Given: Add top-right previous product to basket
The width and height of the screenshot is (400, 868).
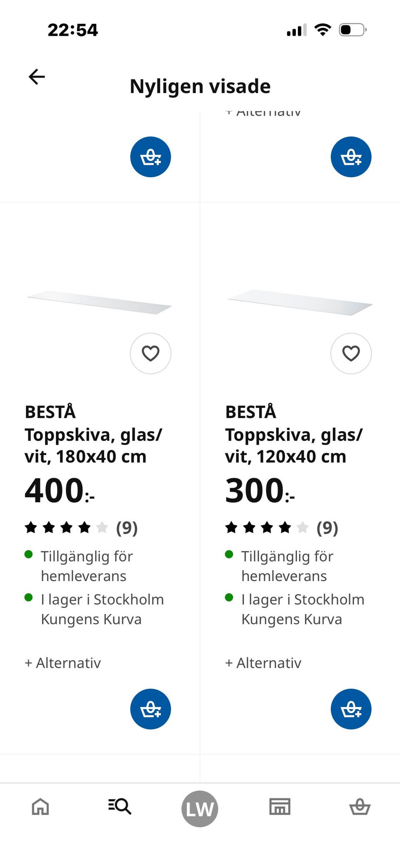Looking at the screenshot, I should coord(351,157).
